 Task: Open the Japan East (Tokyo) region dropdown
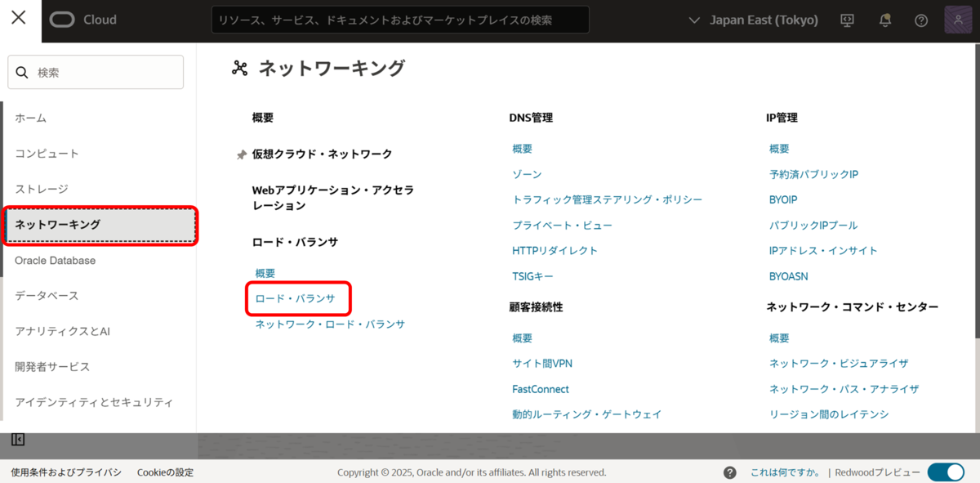(753, 20)
